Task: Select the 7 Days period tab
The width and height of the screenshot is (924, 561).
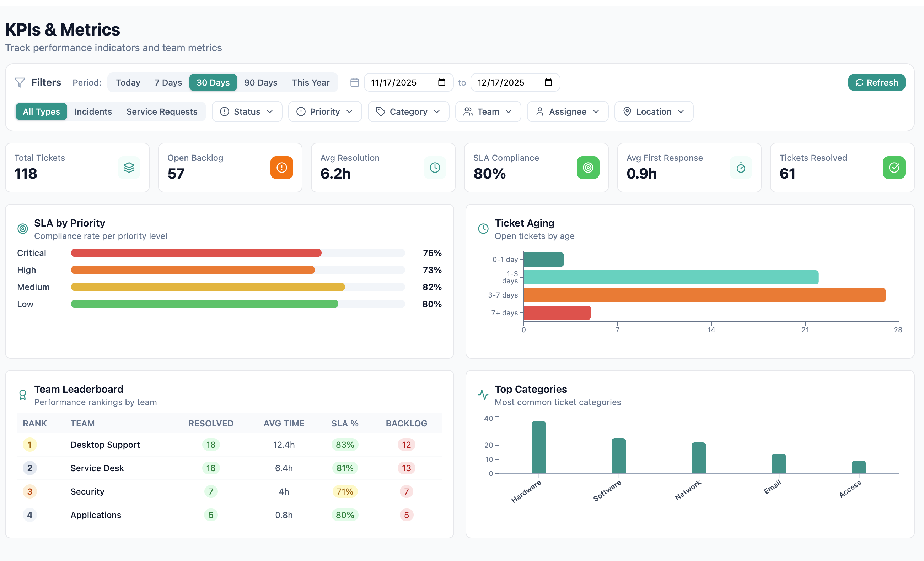Action: 168,82
